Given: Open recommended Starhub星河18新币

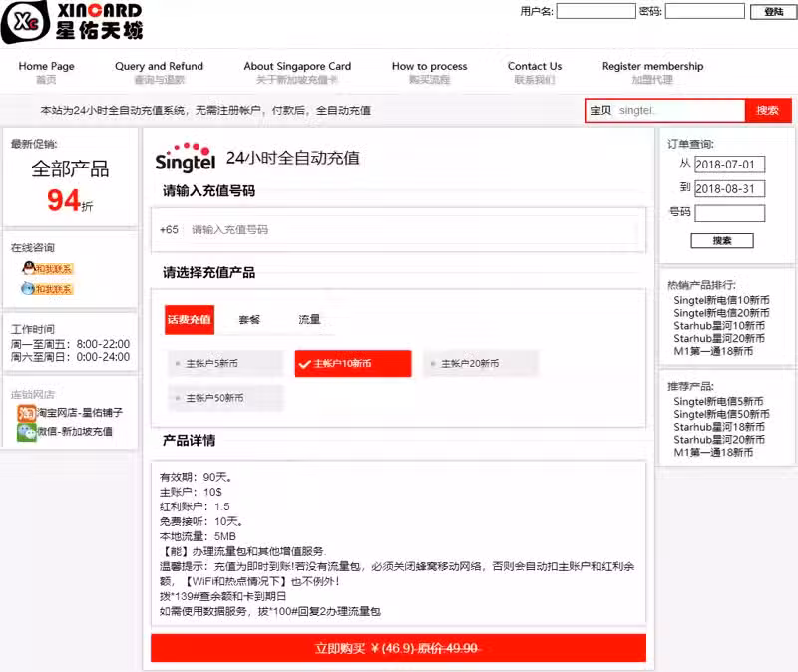Looking at the screenshot, I should tap(719, 427).
